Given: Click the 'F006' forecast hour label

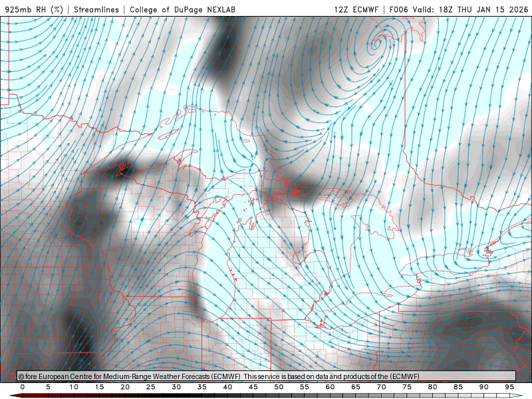Looking at the screenshot, I should (398, 9).
